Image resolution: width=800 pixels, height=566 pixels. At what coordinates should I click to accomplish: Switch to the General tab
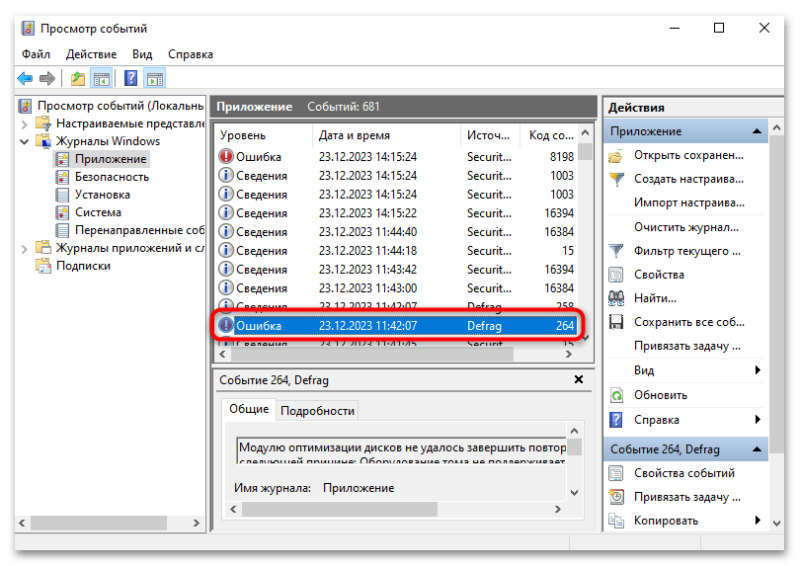click(248, 409)
